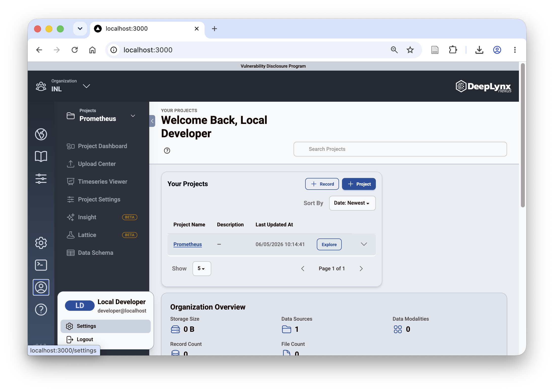Click the organization people icon

(41, 86)
